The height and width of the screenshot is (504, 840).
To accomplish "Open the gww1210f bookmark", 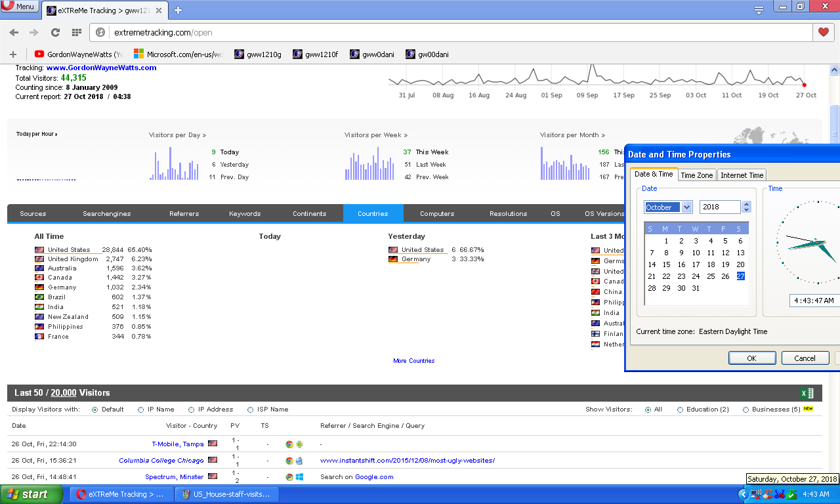I will (x=316, y=54).
